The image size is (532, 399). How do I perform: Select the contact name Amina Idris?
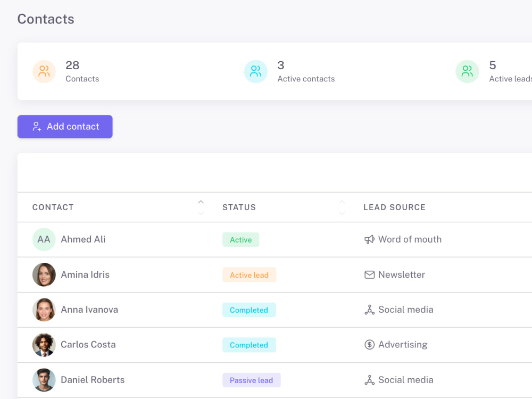tap(85, 275)
